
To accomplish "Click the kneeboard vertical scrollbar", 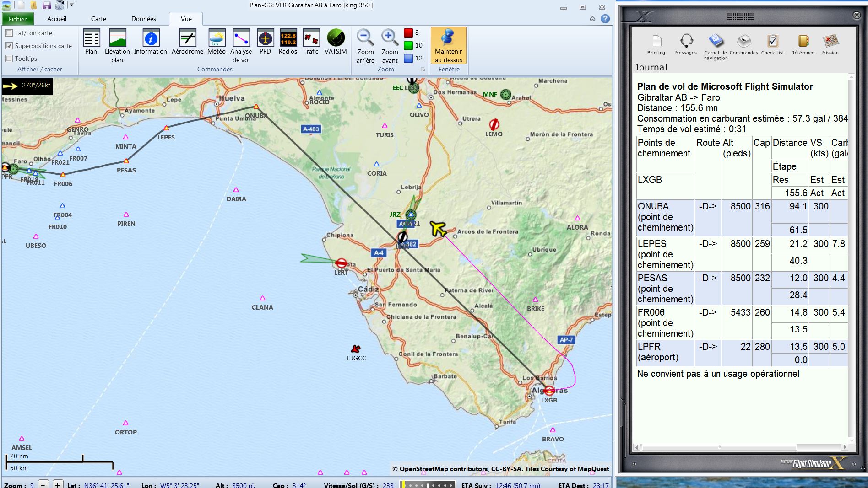I will (x=852, y=258).
